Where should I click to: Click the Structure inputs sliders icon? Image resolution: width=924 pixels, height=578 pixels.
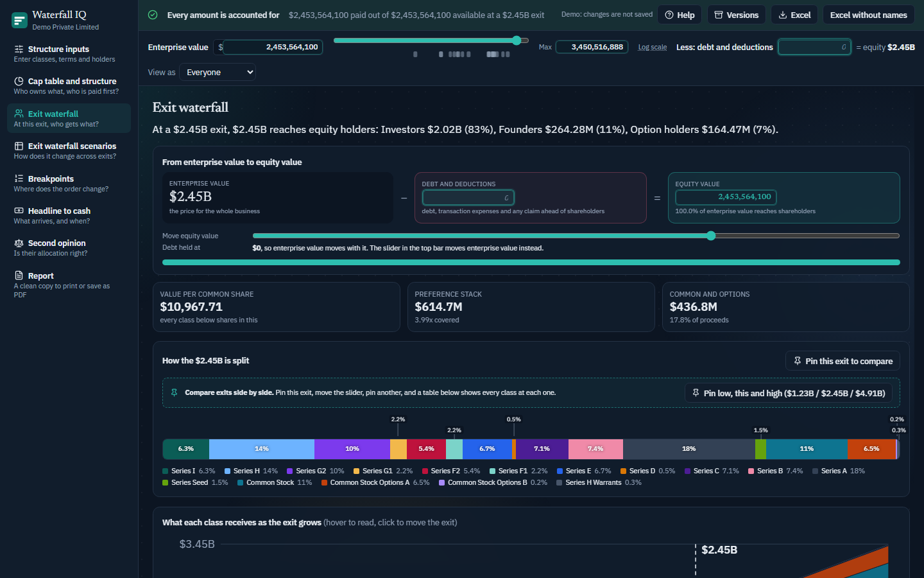[x=19, y=49]
